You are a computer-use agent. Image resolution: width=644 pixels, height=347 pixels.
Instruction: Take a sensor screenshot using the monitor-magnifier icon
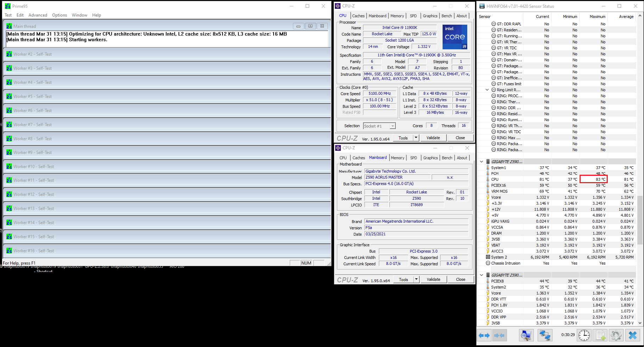pos(526,335)
